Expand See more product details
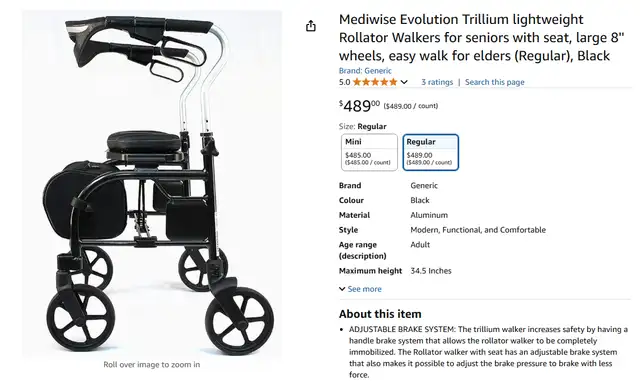The width and height of the screenshot is (640, 381). click(x=364, y=289)
